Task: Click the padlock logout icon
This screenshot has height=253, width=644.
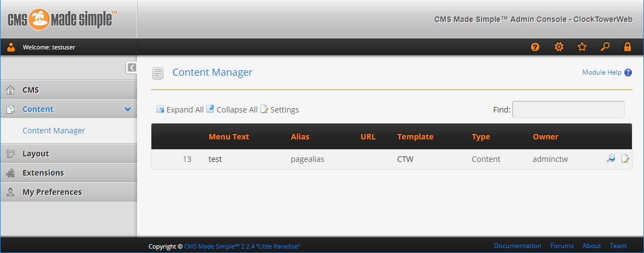Action: tap(628, 47)
